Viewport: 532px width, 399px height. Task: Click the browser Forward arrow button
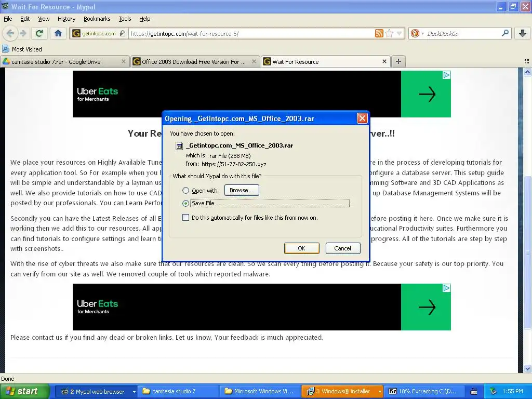click(x=23, y=33)
